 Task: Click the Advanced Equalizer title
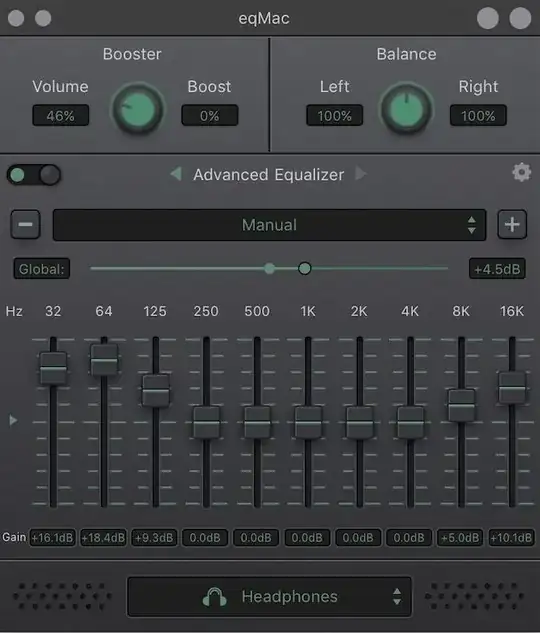(269, 175)
